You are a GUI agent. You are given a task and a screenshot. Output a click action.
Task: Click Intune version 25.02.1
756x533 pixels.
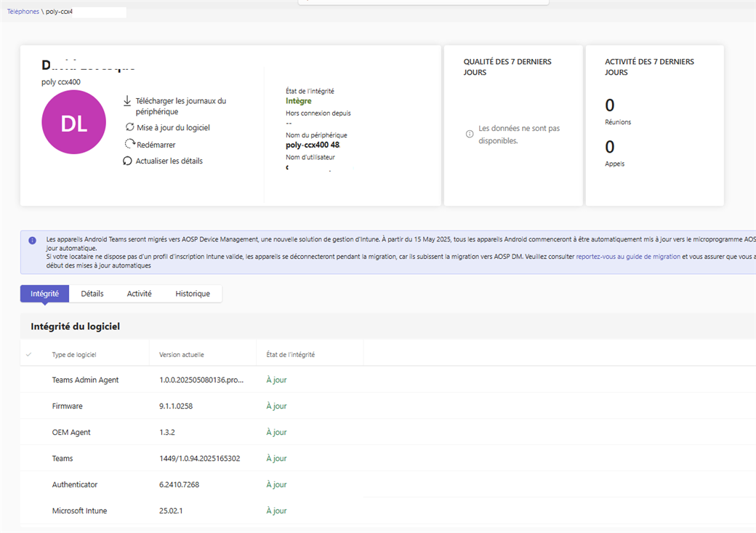pyautogui.click(x=171, y=510)
